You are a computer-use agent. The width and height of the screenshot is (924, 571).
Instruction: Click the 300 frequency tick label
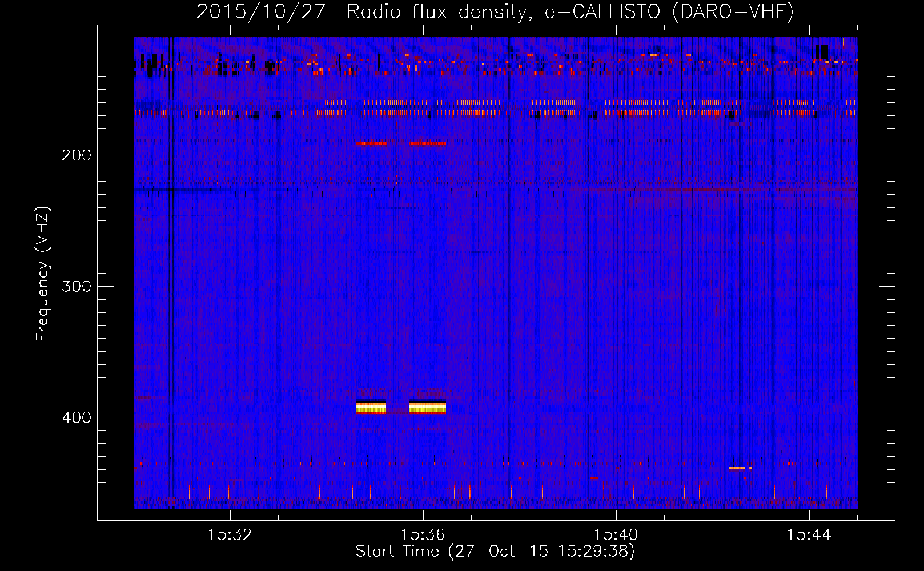[x=77, y=286]
